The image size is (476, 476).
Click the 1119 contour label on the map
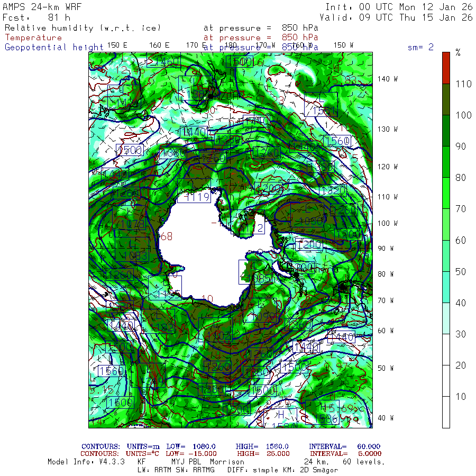point(194,198)
